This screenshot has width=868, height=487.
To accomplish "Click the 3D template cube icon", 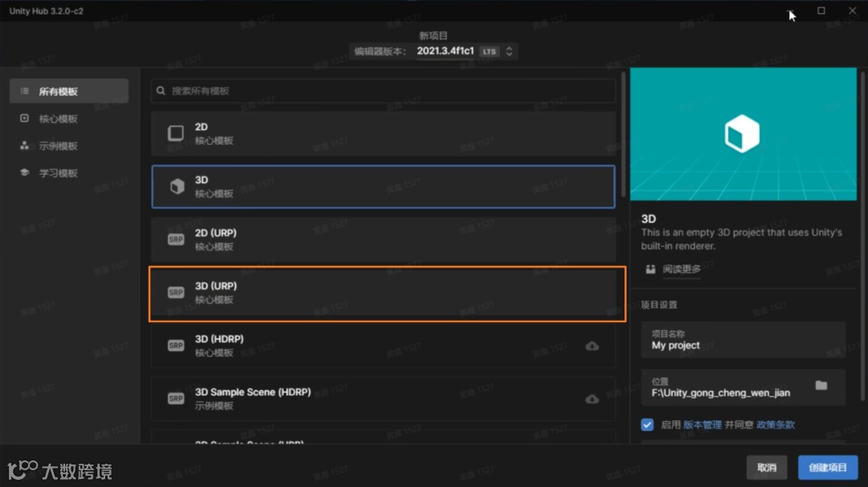I will click(177, 186).
